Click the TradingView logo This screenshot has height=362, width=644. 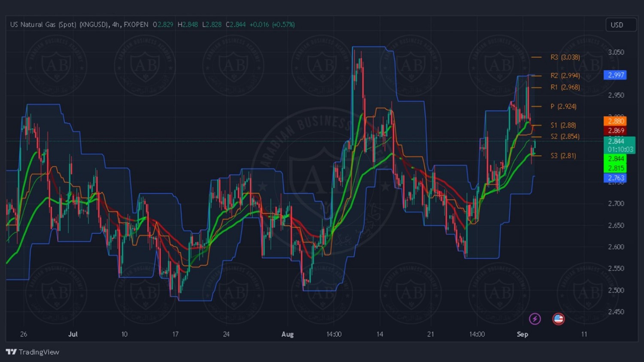33,352
